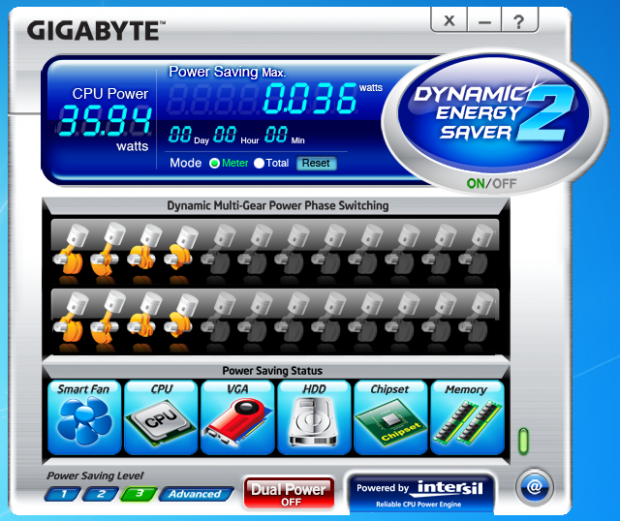The height and width of the screenshot is (521, 620).
Task: Click the Power Saving Status header
Action: (x=272, y=371)
